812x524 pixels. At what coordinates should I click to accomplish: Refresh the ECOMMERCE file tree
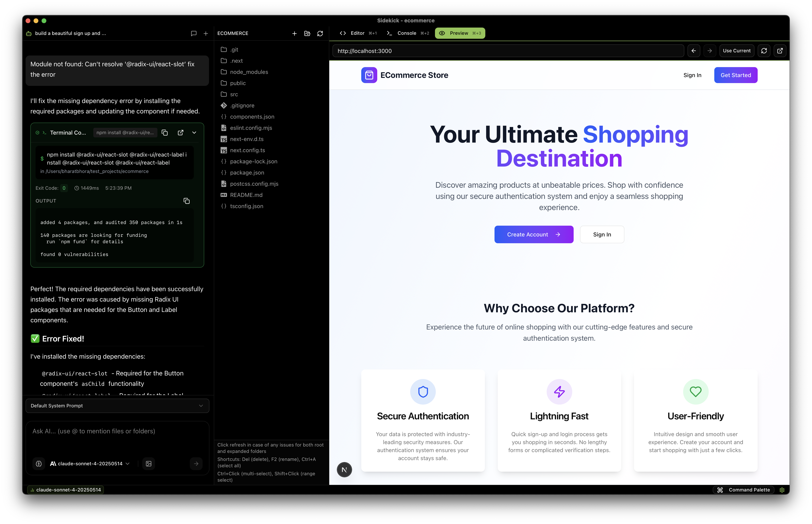pos(320,33)
